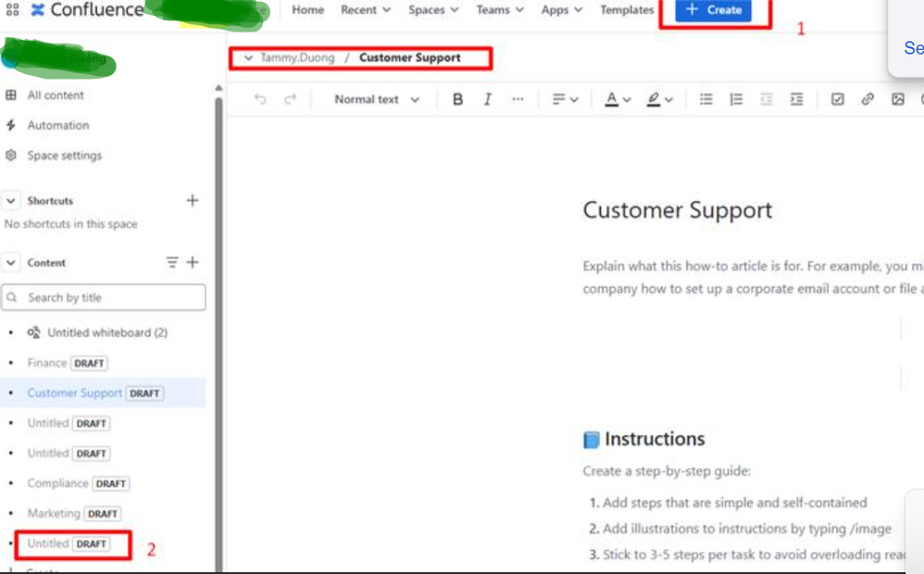924x574 pixels.
Task: Click Customer Support breadcrumb
Action: click(409, 57)
